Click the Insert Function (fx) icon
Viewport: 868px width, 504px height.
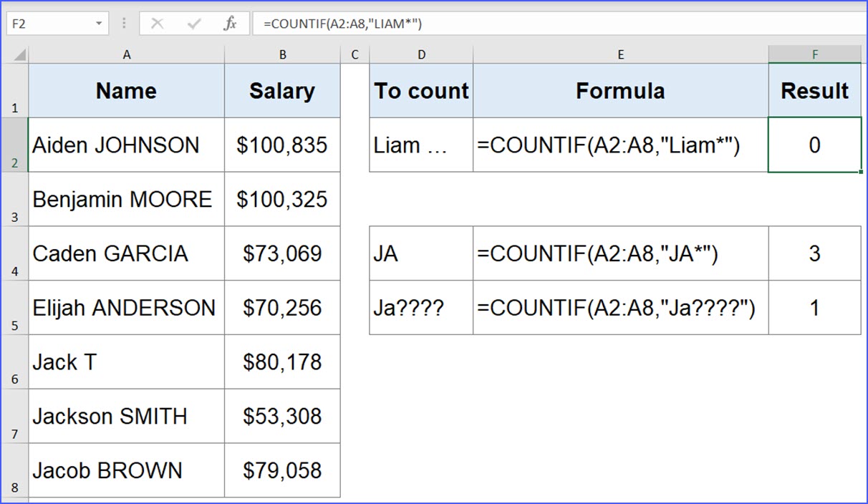click(x=229, y=22)
